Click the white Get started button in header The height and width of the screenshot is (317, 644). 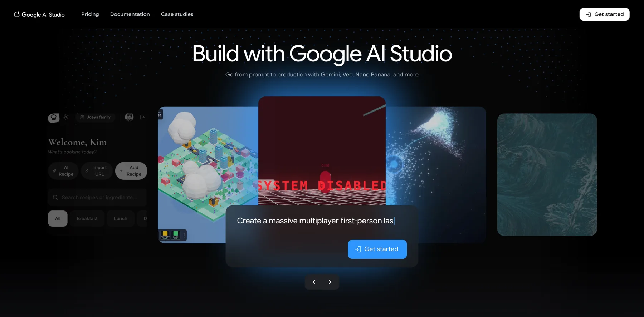604,14
